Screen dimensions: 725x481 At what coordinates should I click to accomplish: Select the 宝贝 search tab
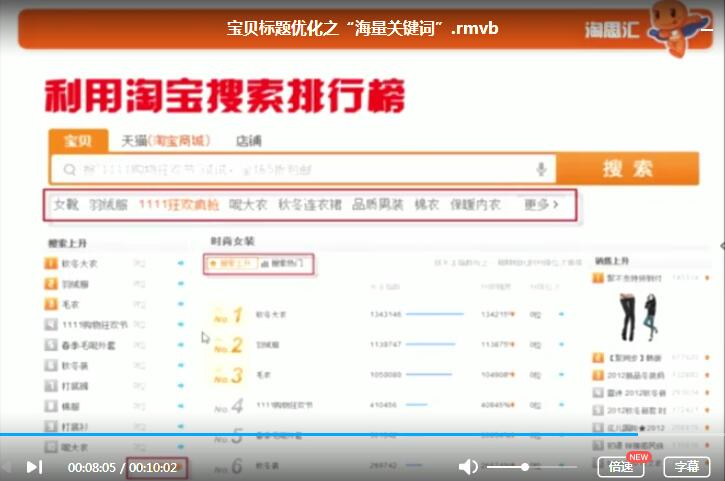78,141
